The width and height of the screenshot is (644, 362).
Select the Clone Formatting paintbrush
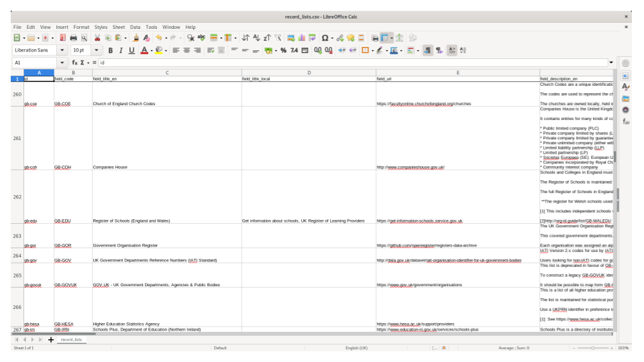click(x=136, y=38)
